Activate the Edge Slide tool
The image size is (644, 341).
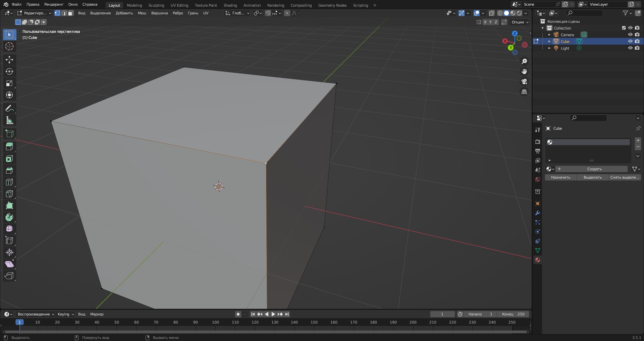coord(9,241)
